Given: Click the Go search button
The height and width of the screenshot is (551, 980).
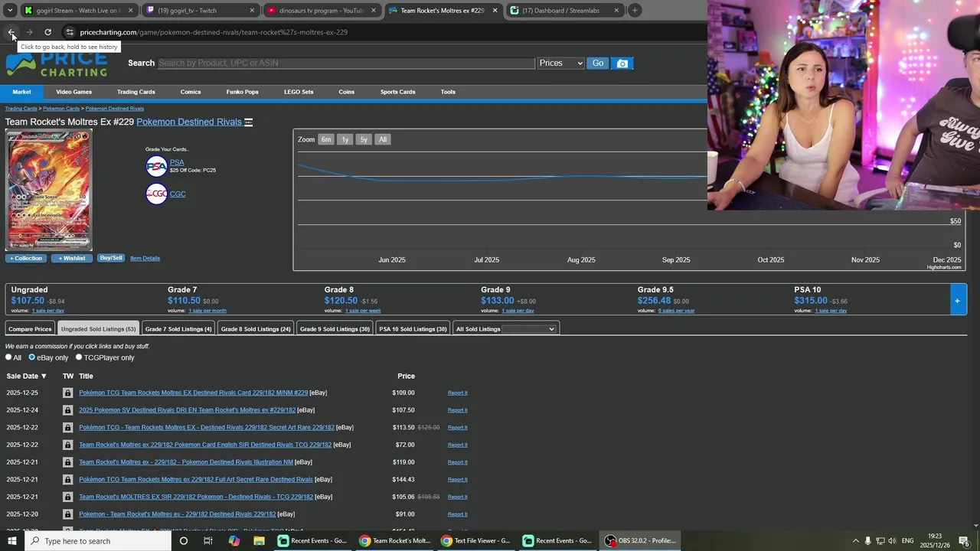Looking at the screenshot, I should click(x=598, y=63).
